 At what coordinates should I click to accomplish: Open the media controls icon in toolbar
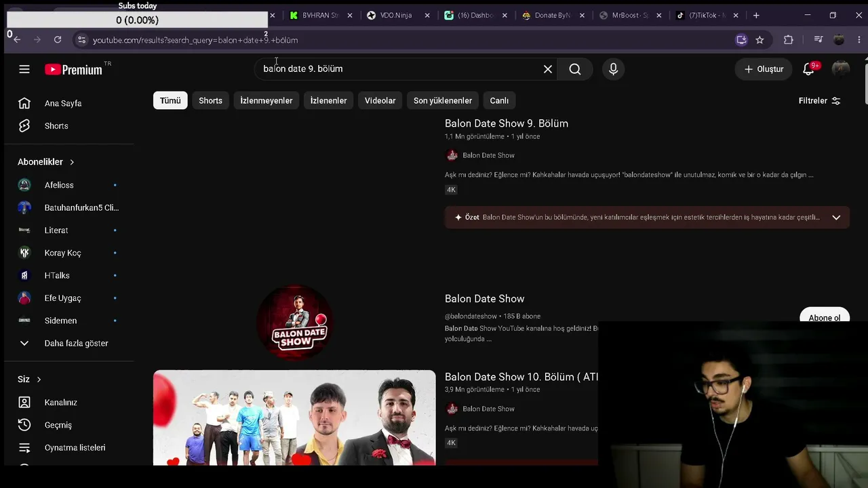click(818, 40)
